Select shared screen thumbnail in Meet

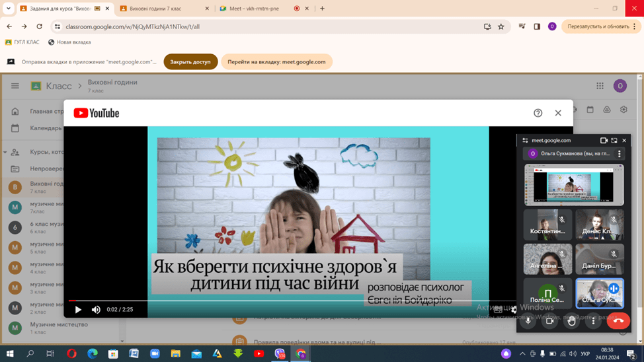[574, 185]
